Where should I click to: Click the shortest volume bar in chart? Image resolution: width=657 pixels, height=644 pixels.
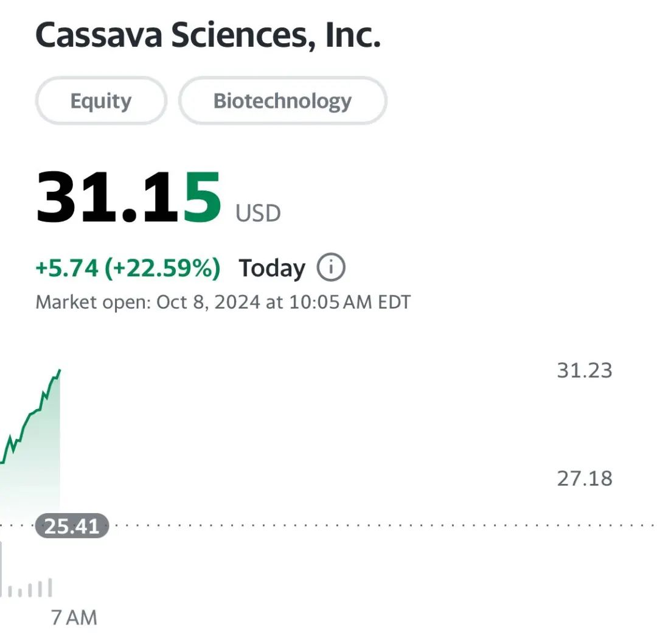tap(19, 593)
